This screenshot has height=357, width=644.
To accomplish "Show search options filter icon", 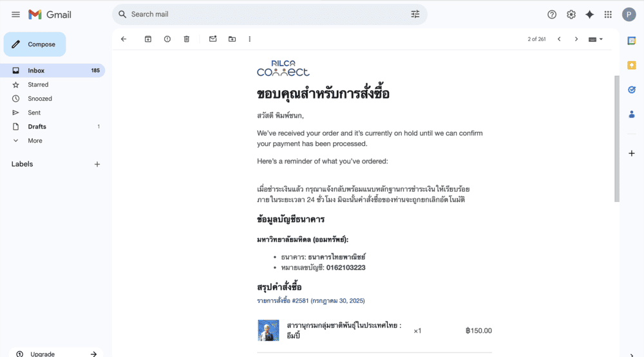I will pos(415,14).
